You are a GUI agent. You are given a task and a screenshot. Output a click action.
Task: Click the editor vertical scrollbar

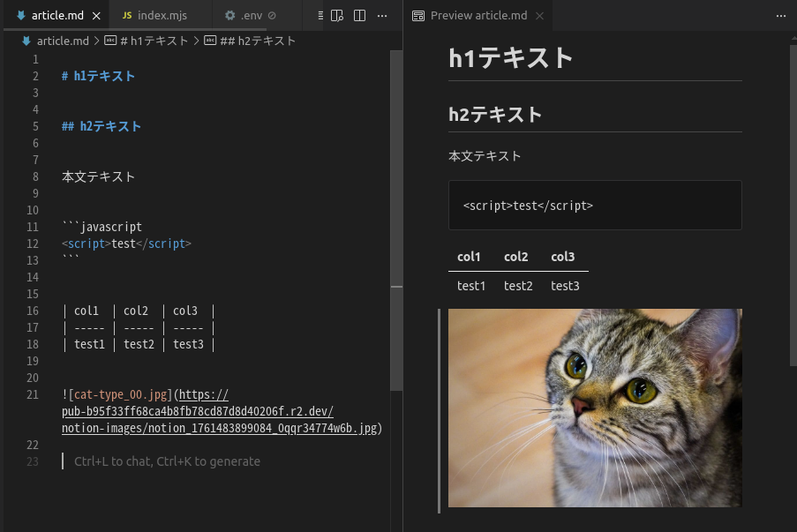(x=396, y=221)
